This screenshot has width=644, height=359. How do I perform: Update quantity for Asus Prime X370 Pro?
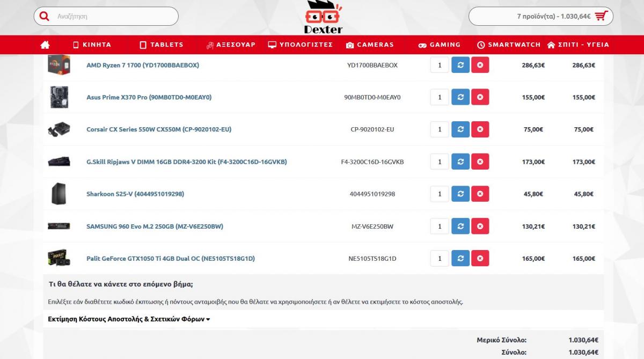click(x=460, y=97)
